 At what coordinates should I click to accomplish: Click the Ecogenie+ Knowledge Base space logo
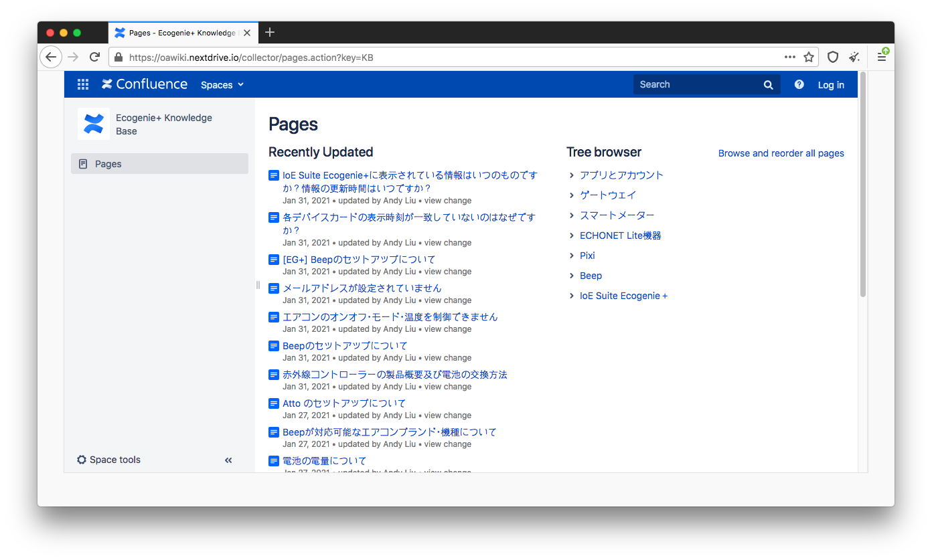pos(94,124)
